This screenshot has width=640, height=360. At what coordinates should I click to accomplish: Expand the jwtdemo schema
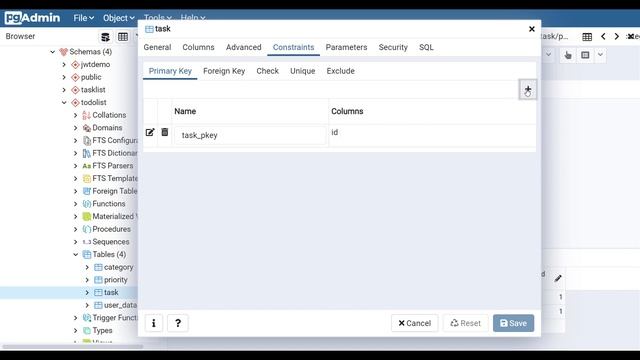[64, 64]
